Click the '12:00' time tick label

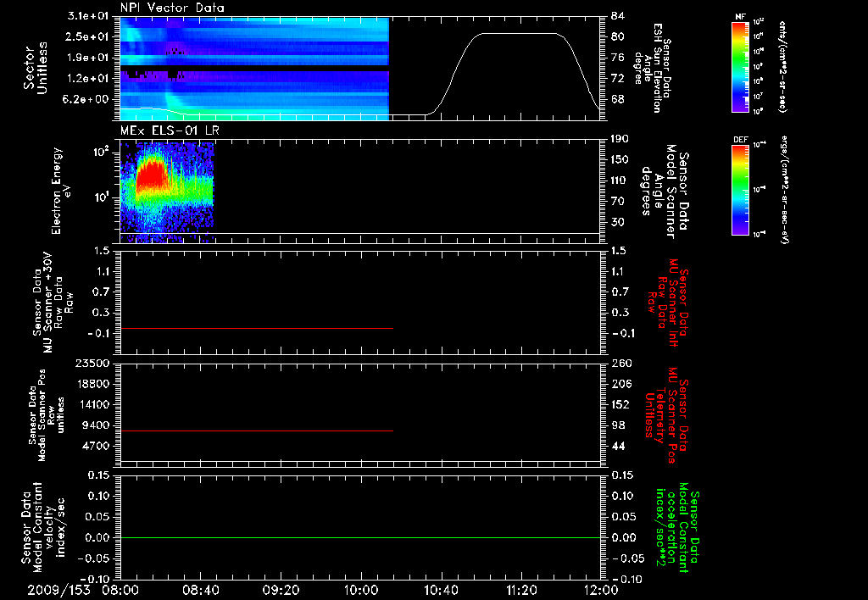point(601,590)
